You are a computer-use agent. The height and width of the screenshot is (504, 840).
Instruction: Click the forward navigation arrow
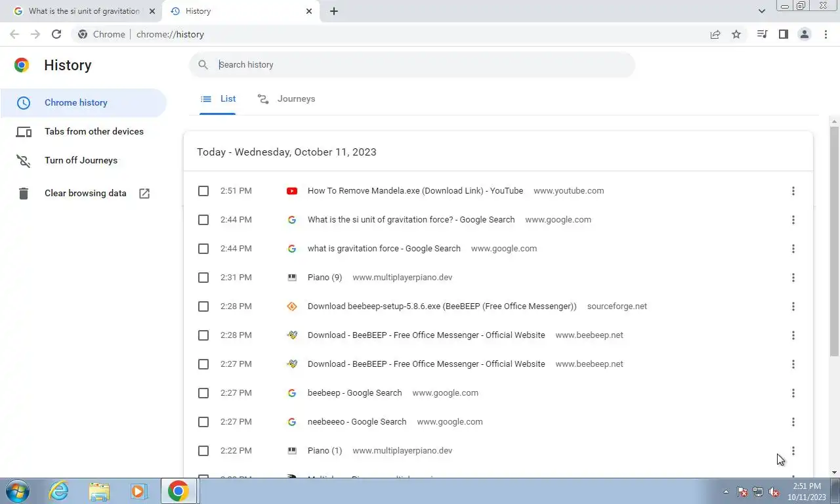click(x=35, y=34)
